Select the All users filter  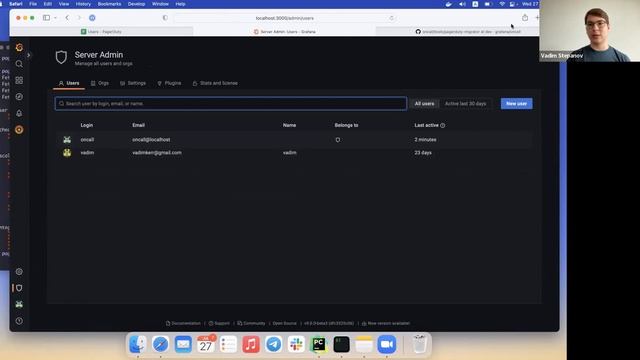click(x=424, y=104)
